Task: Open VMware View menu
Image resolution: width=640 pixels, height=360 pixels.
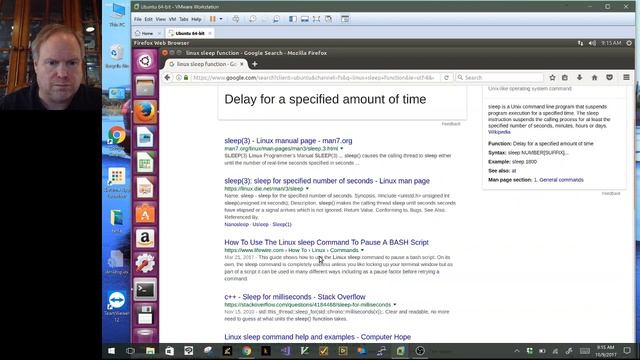Action: [160, 19]
